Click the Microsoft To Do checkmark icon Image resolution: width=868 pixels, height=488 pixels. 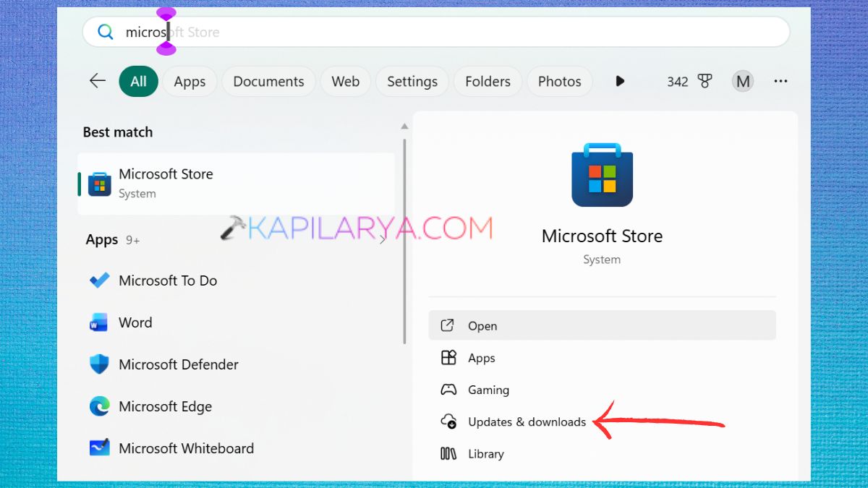pyautogui.click(x=99, y=281)
